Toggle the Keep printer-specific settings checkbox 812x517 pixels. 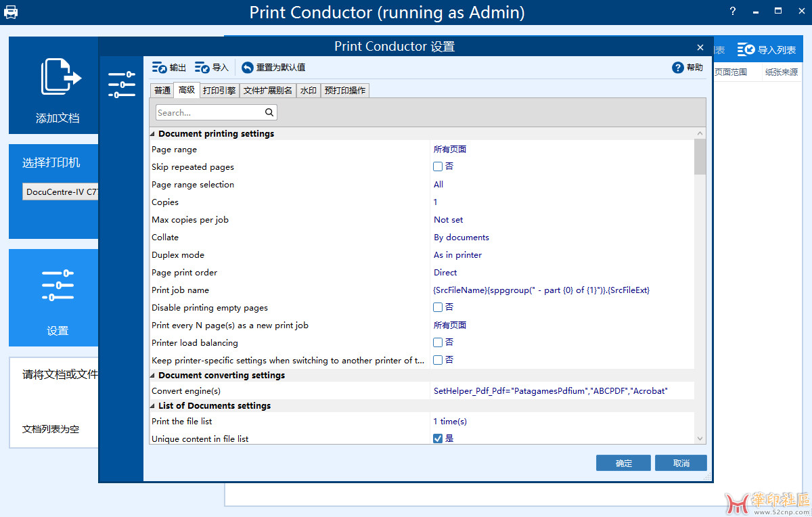pyautogui.click(x=438, y=360)
